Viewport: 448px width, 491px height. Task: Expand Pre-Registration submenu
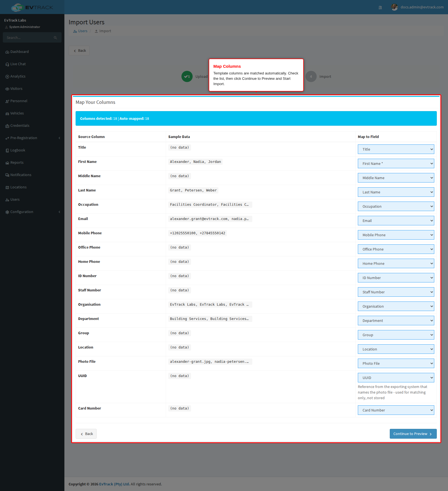click(59, 138)
